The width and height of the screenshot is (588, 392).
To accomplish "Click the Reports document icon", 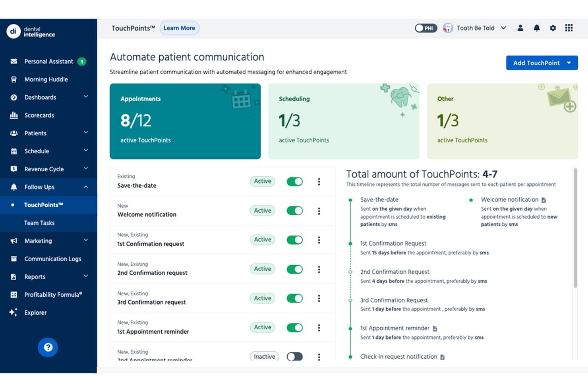I will click(14, 276).
